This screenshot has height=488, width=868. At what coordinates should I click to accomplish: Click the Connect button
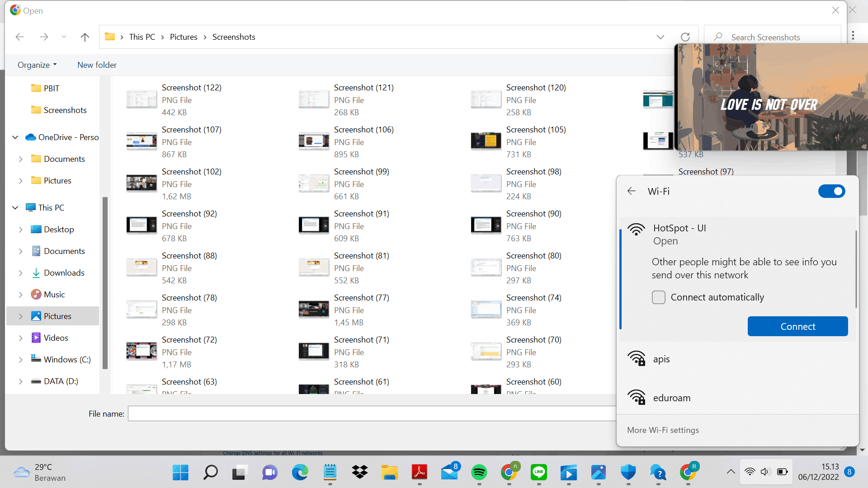797,327
